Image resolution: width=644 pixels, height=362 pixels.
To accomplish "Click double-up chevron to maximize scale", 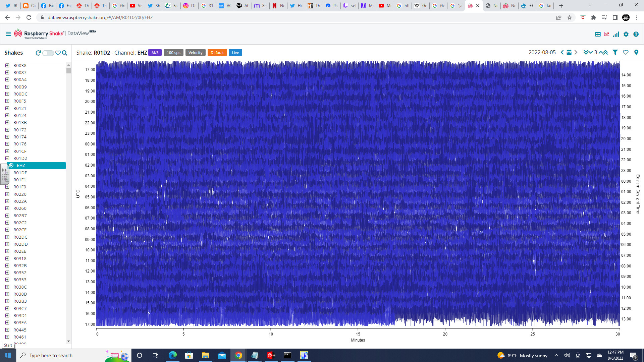I will click(605, 52).
